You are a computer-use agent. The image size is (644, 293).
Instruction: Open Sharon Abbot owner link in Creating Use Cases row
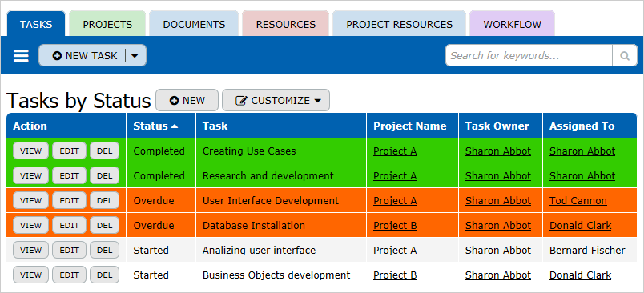[x=497, y=151]
